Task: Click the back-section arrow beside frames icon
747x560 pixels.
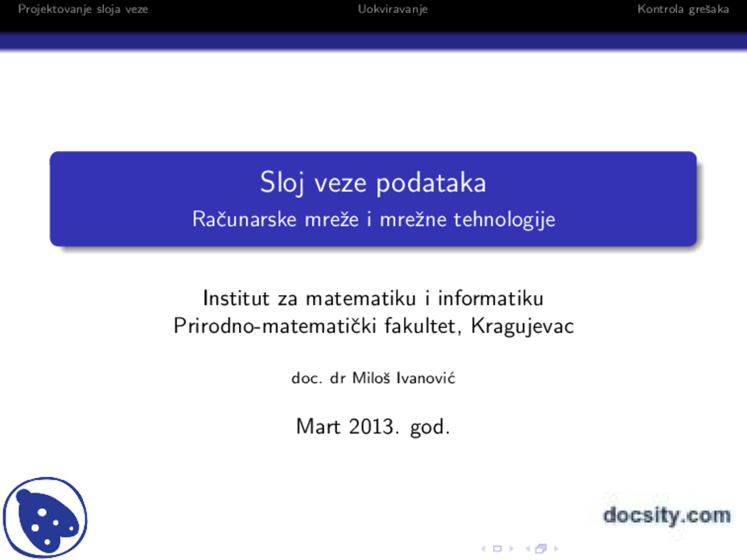Action: click(x=527, y=548)
